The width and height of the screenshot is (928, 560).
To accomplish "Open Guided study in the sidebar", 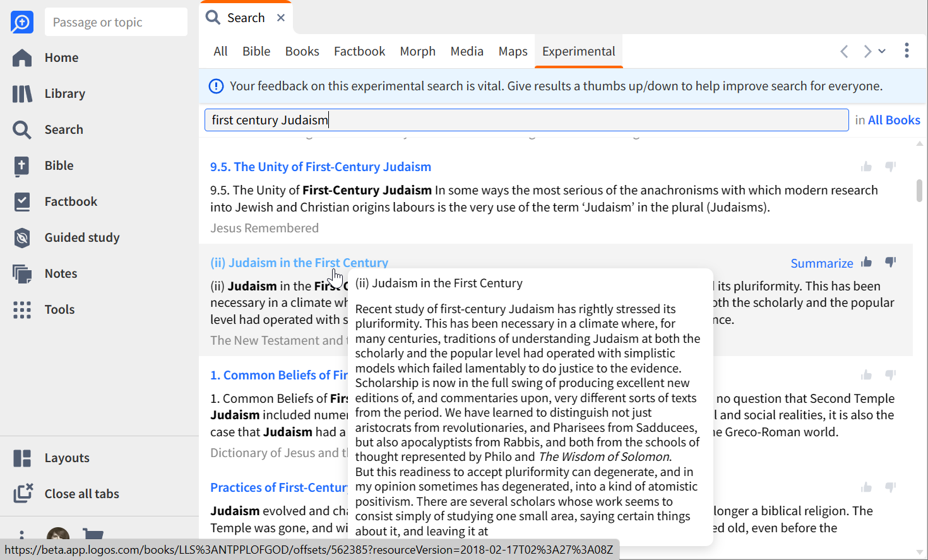I will (x=66, y=237).
